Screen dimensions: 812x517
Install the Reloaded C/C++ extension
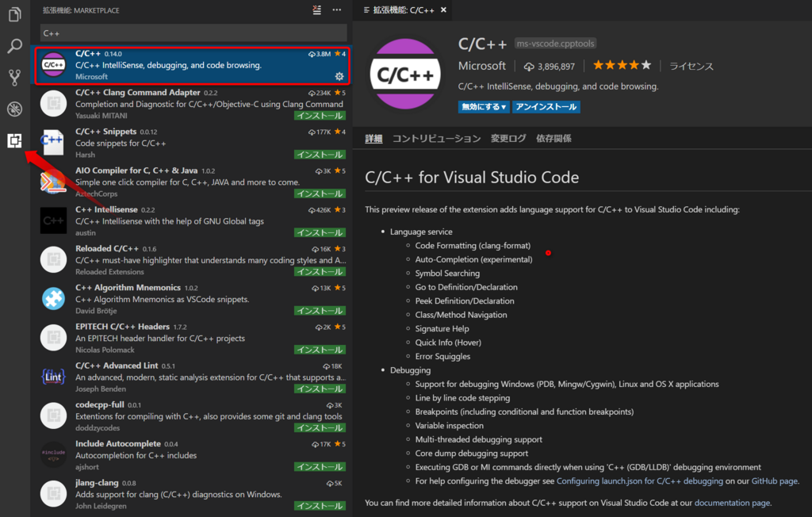[x=320, y=271]
